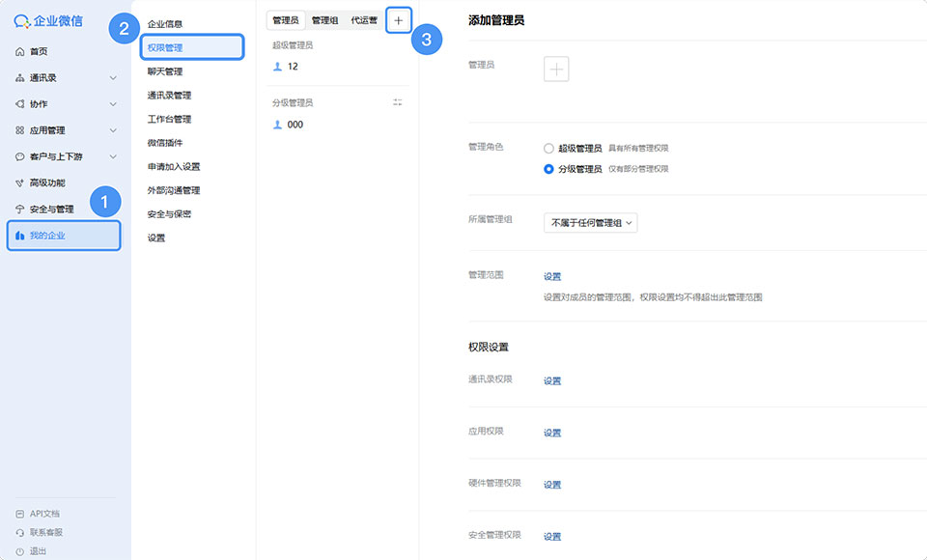Switch to the 管理组 tab
This screenshot has width=927, height=560.
(324, 20)
